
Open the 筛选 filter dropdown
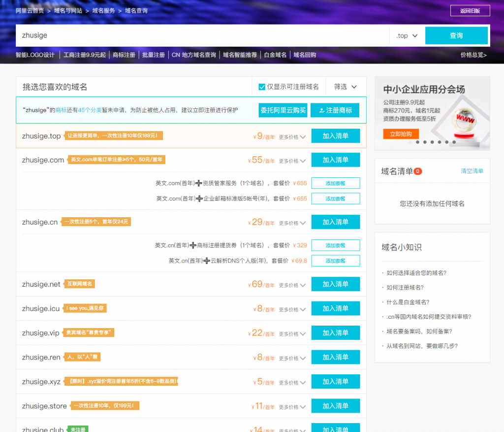click(346, 87)
